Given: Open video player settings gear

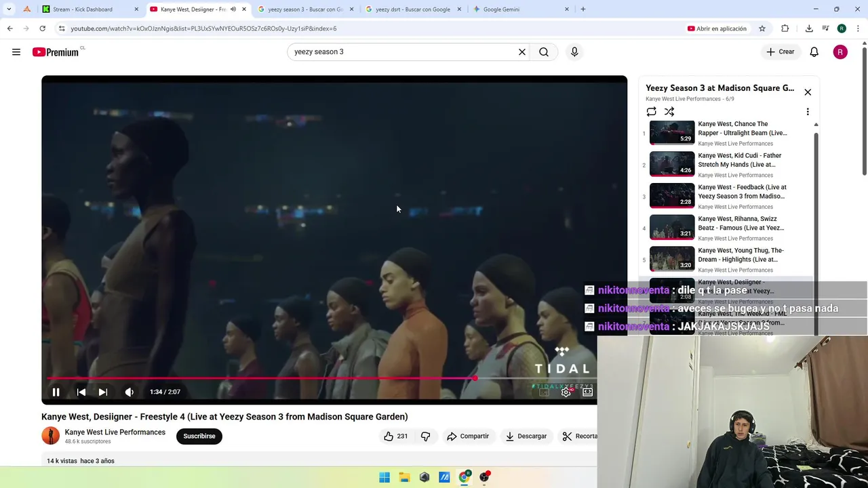Looking at the screenshot, I should tap(566, 392).
